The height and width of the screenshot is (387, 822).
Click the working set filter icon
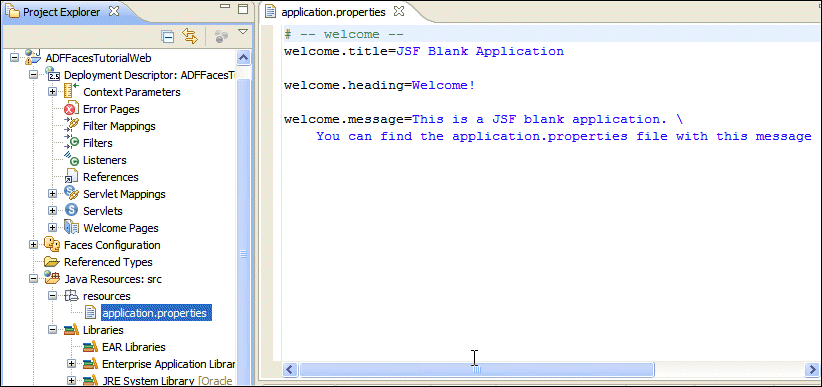222,36
